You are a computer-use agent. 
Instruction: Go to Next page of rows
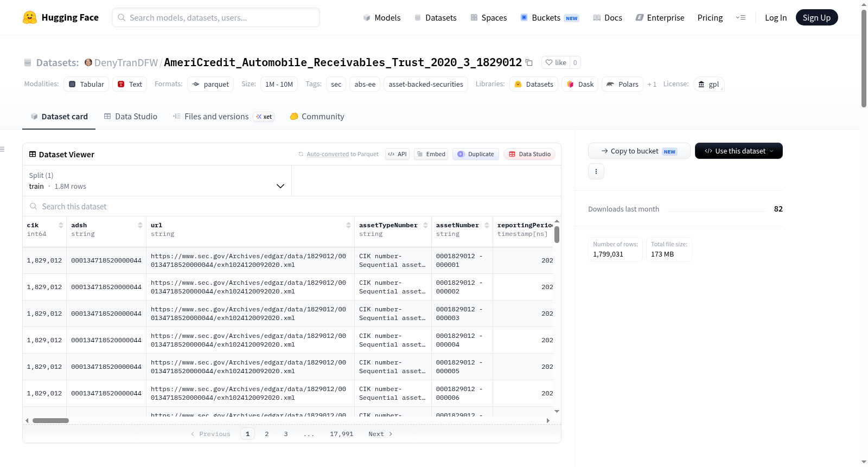click(380, 434)
